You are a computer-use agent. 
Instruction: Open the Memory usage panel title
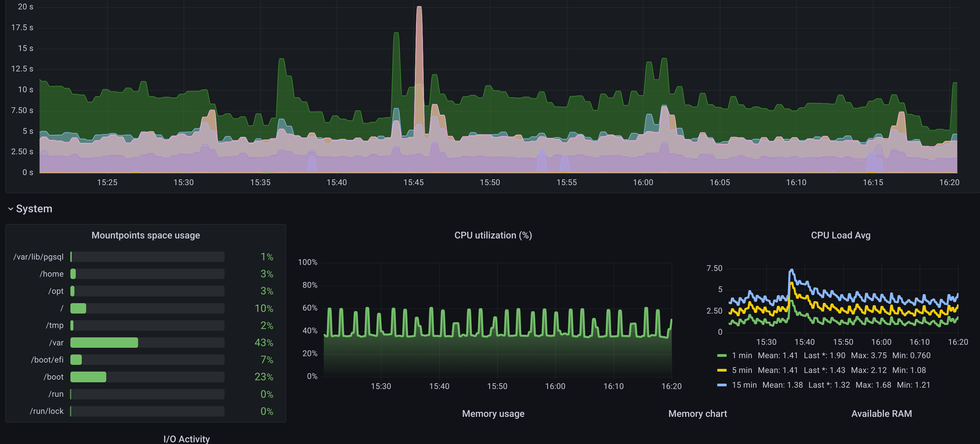493,413
